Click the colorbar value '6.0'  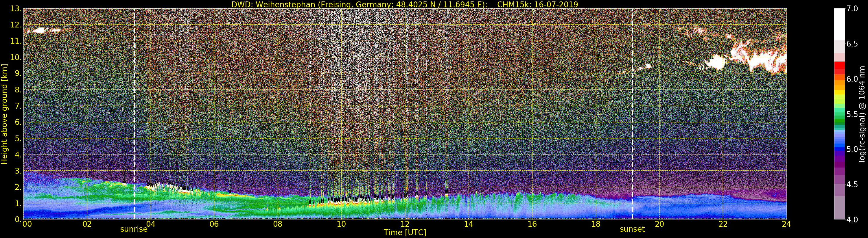click(852, 79)
